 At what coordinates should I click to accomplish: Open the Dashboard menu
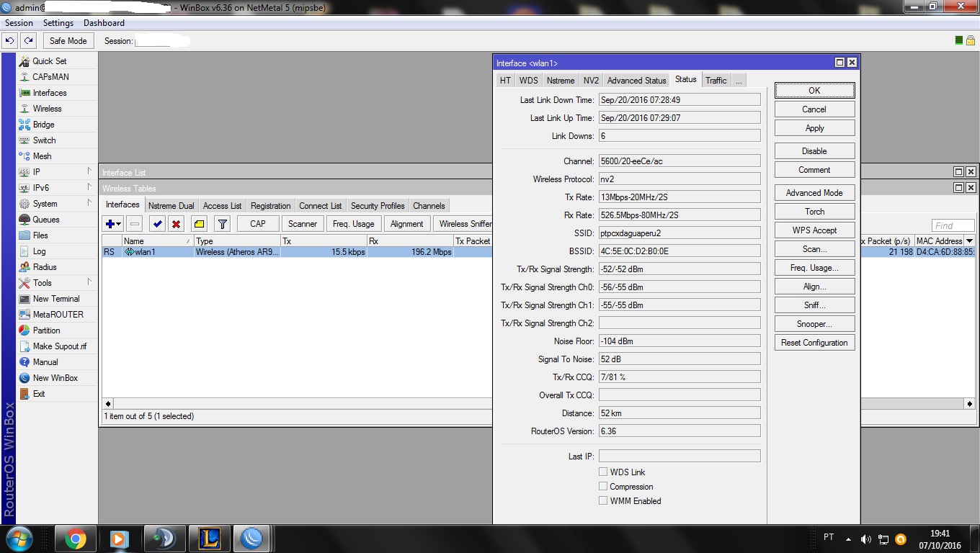click(104, 23)
